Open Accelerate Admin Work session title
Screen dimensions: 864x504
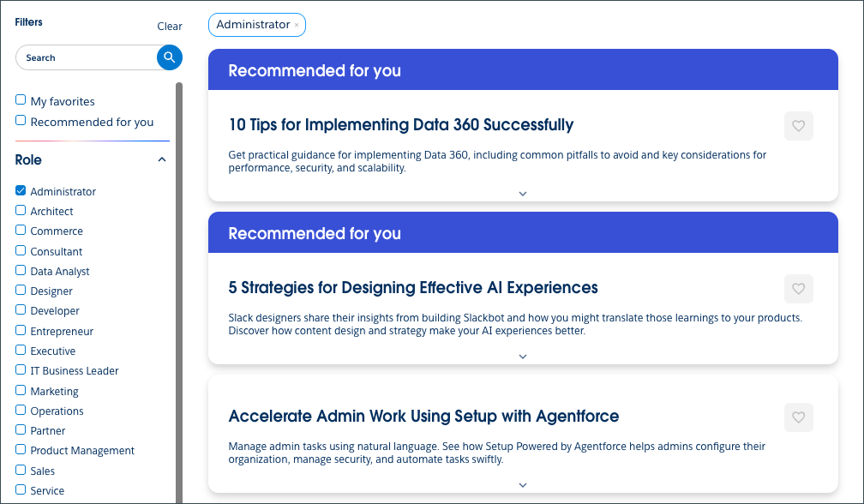coord(423,417)
